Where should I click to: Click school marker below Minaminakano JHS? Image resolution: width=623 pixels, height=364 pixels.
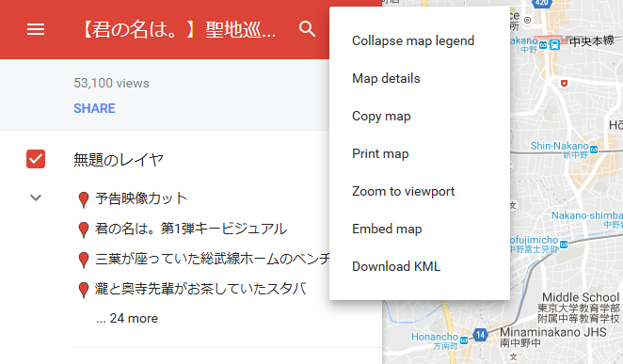pos(513,356)
